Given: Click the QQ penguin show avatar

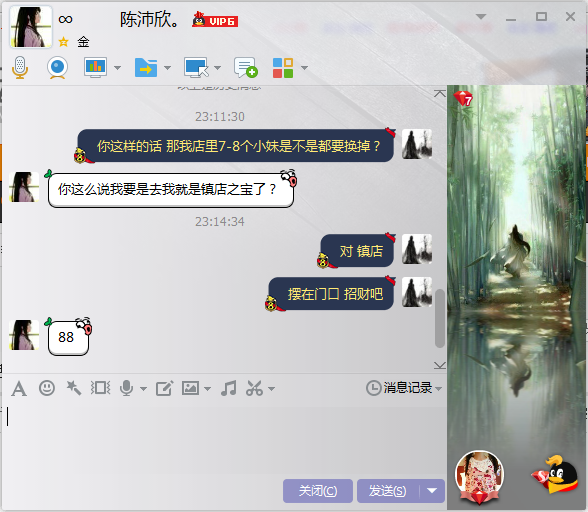Looking at the screenshot, I should [555, 474].
